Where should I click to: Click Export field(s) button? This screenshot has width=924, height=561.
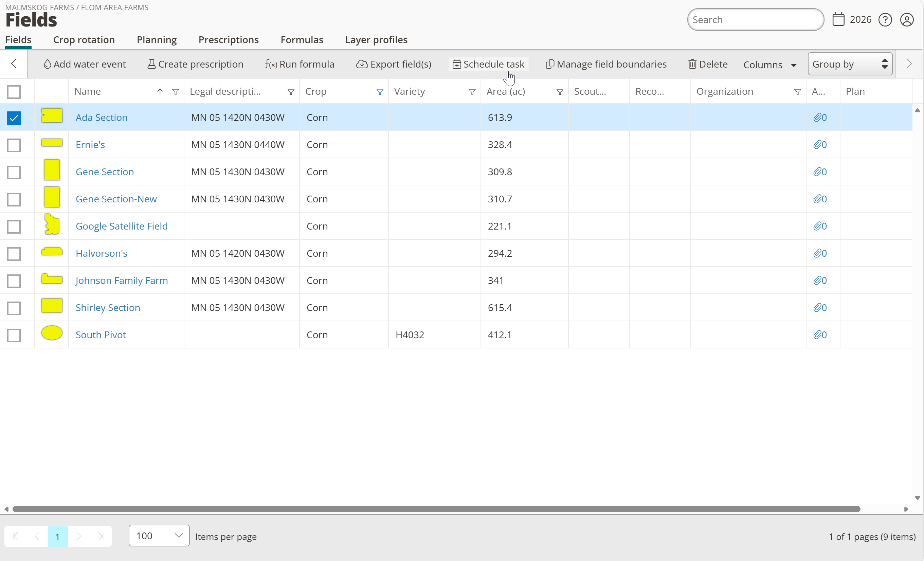pos(393,64)
